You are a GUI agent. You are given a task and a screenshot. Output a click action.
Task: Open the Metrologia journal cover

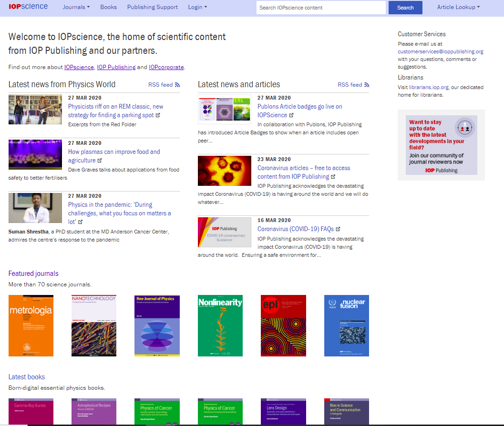click(x=31, y=326)
